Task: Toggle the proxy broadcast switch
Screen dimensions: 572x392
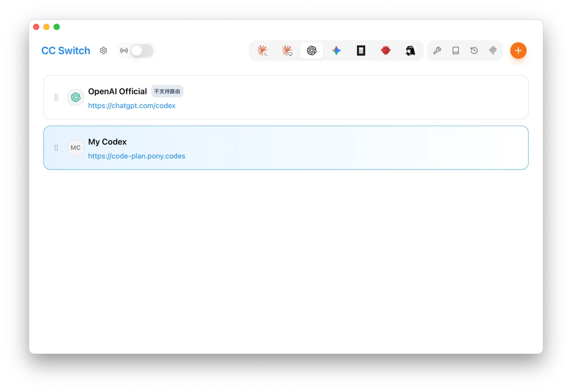Action: pos(142,50)
